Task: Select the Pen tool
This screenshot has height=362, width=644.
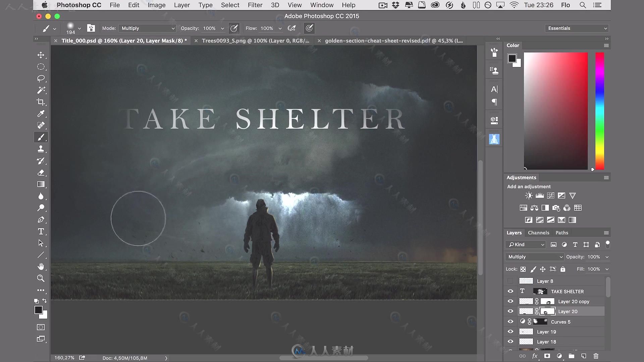Action: [41, 220]
